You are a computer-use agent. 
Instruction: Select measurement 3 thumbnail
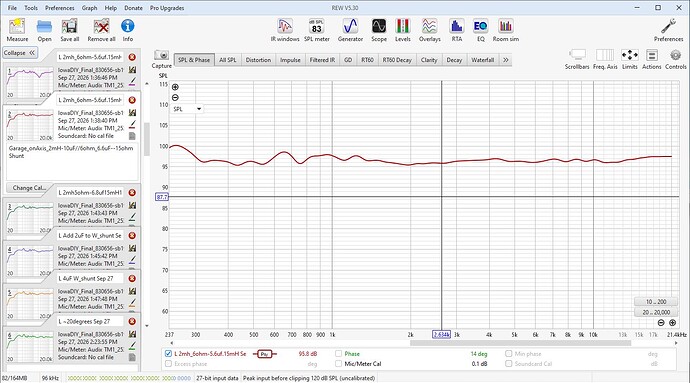tap(29, 217)
